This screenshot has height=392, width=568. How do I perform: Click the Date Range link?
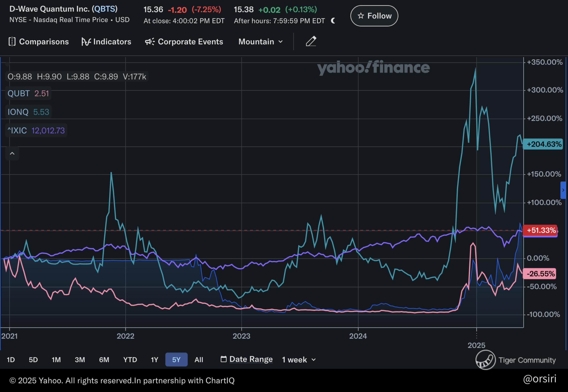pyautogui.click(x=251, y=359)
